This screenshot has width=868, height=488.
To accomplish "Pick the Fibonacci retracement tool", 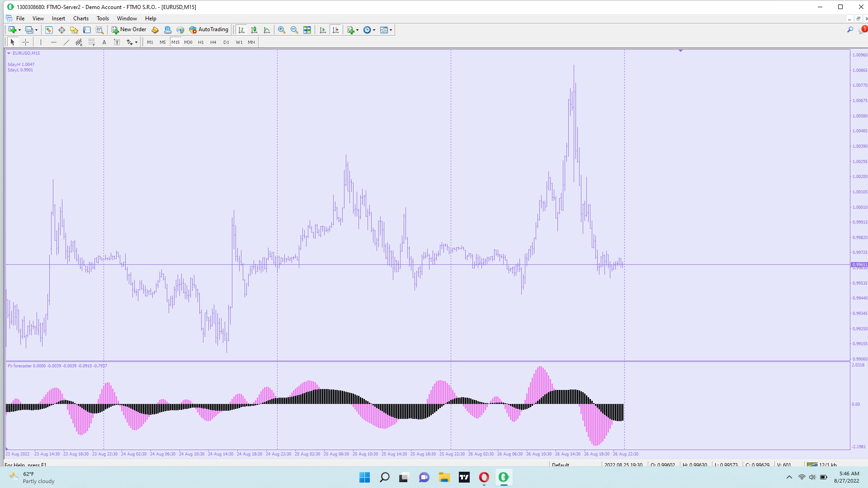I will (92, 42).
